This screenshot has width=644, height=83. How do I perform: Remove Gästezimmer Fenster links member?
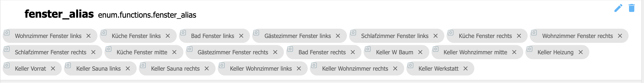point(338,36)
